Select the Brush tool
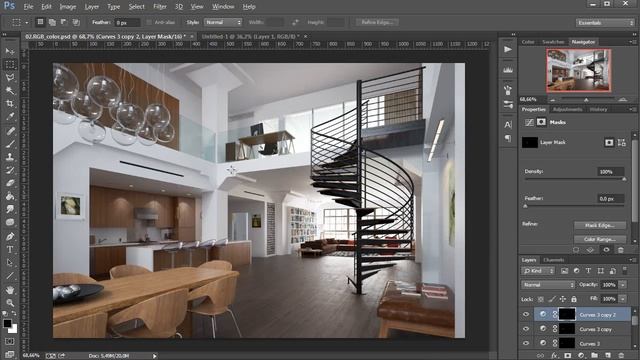This screenshot has height=360, width=640. click(10, 144)
